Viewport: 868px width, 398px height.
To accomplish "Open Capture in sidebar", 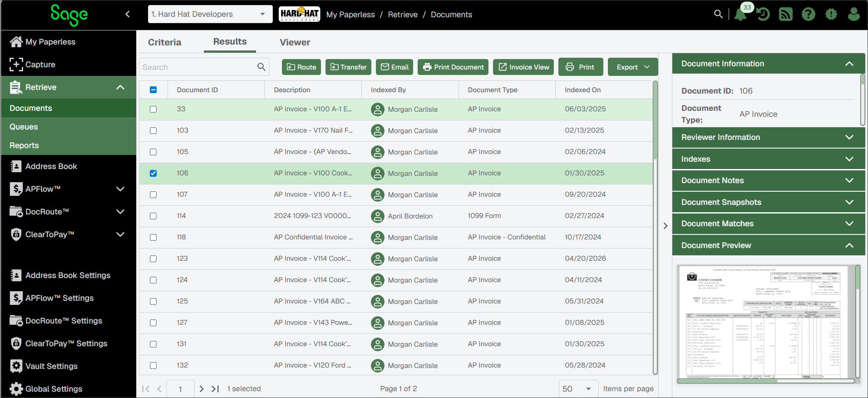I will [x=68, y=65].
